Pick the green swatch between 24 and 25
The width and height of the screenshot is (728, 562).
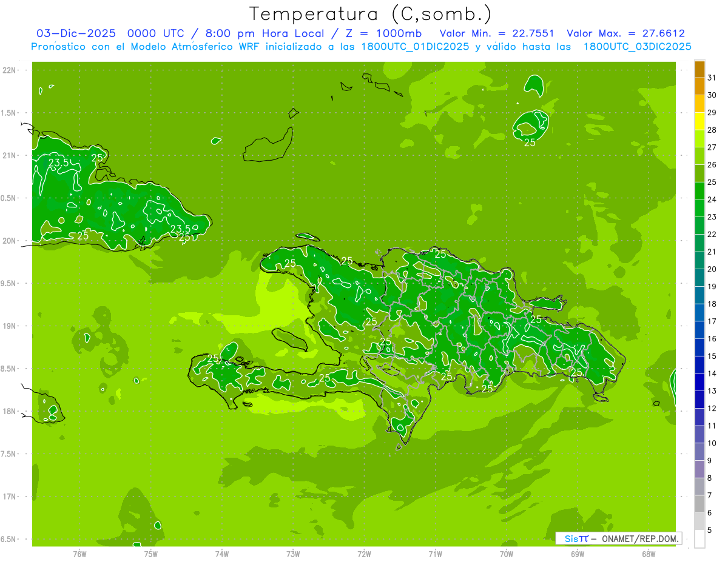pyautogui.click(x=699, y=191)
